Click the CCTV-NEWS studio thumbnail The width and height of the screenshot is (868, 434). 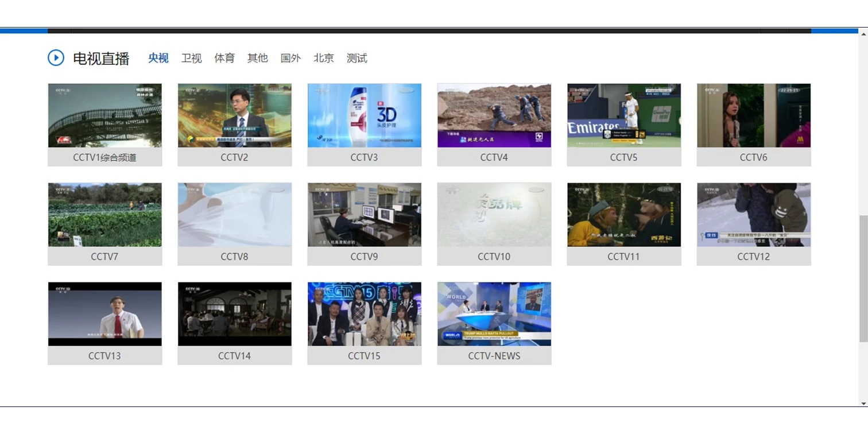pos(494,314)
